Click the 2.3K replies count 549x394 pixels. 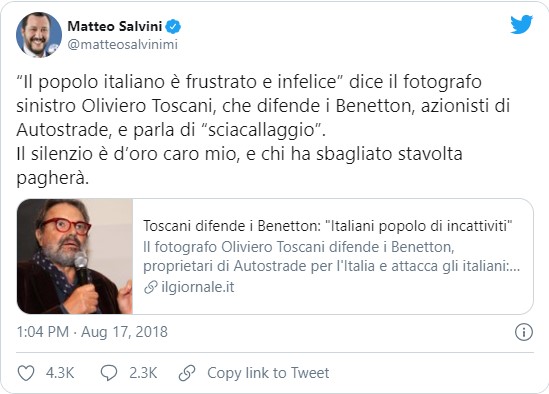click(143, 373)
